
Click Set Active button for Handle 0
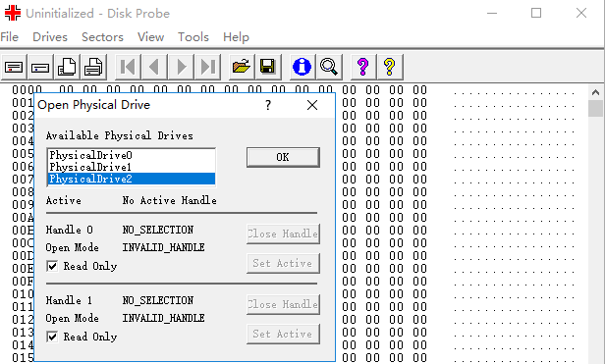pos(283,263)
